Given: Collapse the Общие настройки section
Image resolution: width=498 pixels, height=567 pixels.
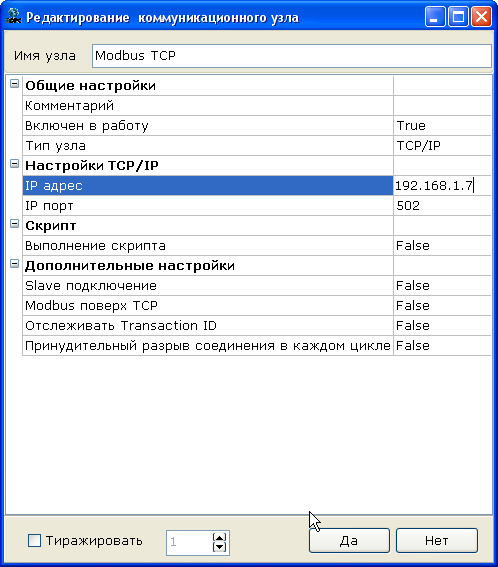Looking at the screenshot, I should tap(14, 84).
